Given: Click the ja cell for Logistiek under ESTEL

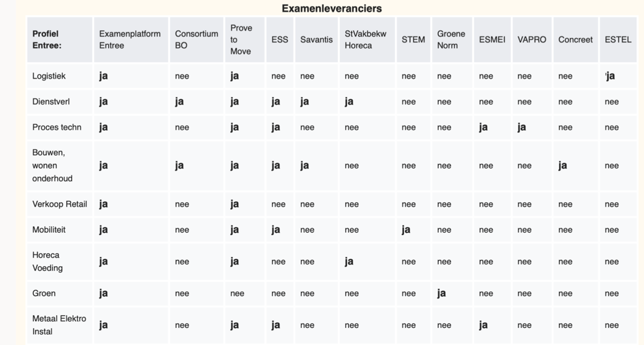Looking at the screenshot, I should (610, 76).
